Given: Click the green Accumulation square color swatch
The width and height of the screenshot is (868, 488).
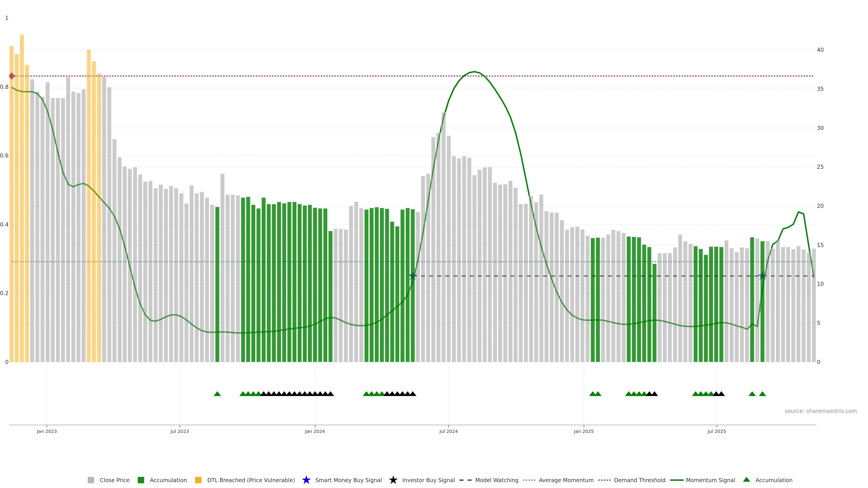Looking at the screenshot, I should coord(141,480).
